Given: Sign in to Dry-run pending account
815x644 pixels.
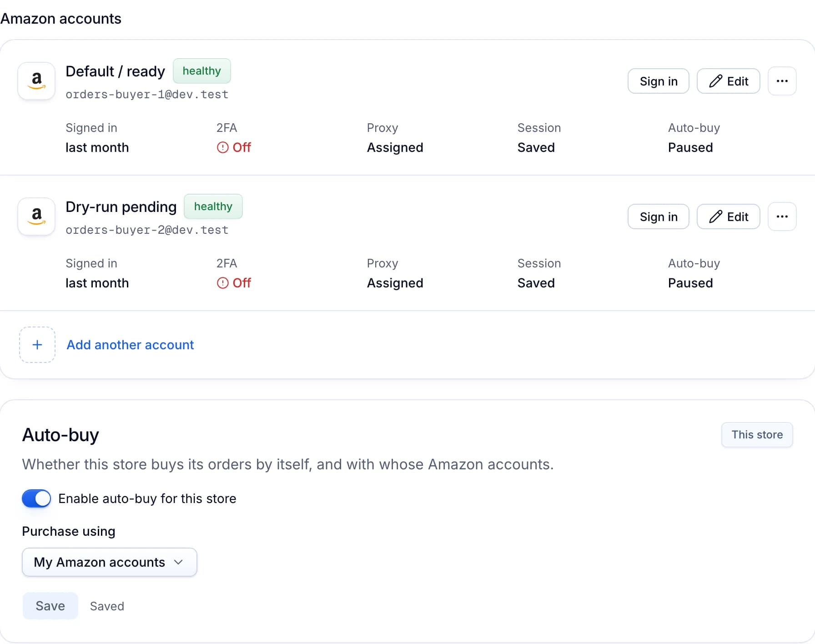Looking at the screenshot, I should pos(658,216).
